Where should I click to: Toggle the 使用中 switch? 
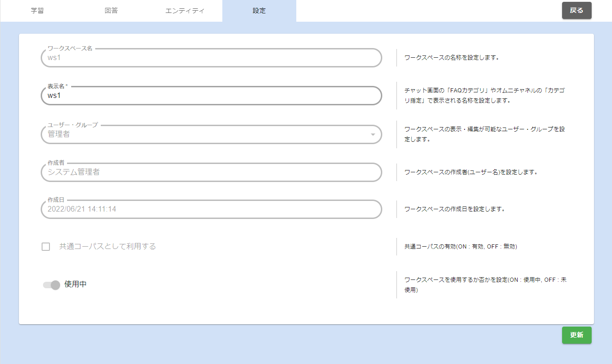51,285
